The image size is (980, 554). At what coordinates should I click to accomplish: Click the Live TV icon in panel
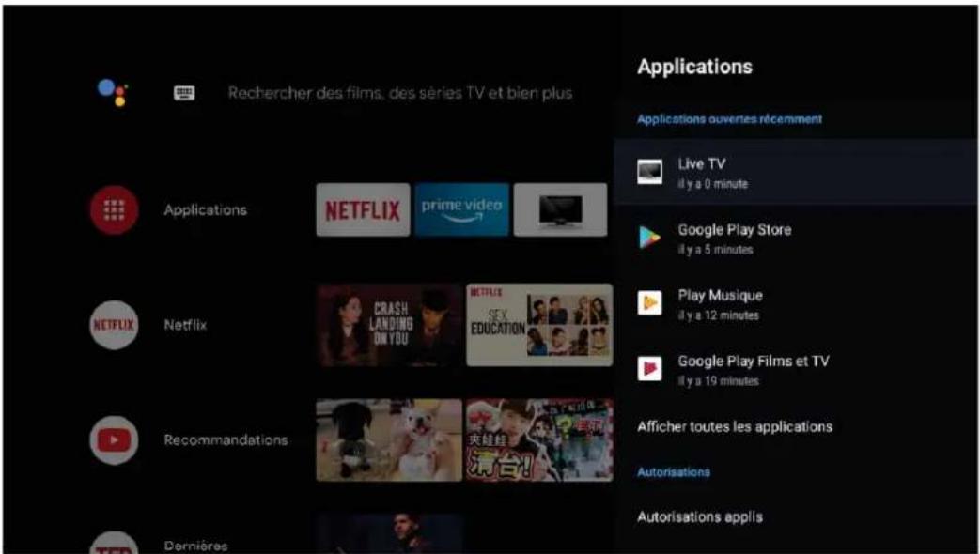[x=649, y=172]
